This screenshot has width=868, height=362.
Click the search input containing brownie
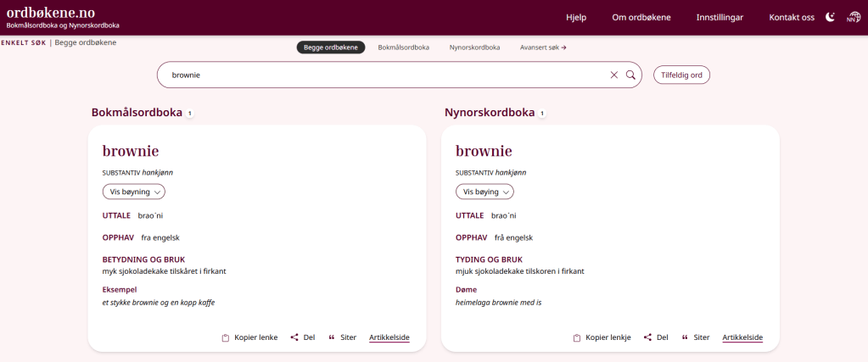click(382, 75)
